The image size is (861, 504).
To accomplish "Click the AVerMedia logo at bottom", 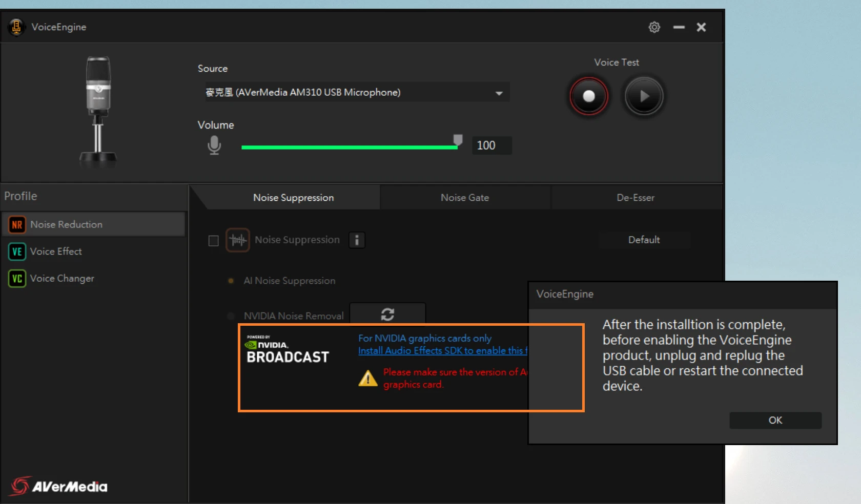I will coord(59,486).
